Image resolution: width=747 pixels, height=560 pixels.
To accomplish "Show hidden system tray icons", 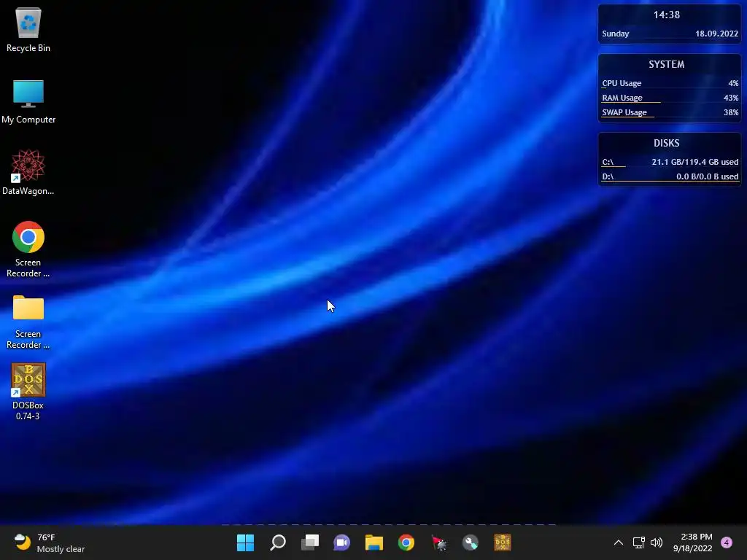I will [619, 542].
